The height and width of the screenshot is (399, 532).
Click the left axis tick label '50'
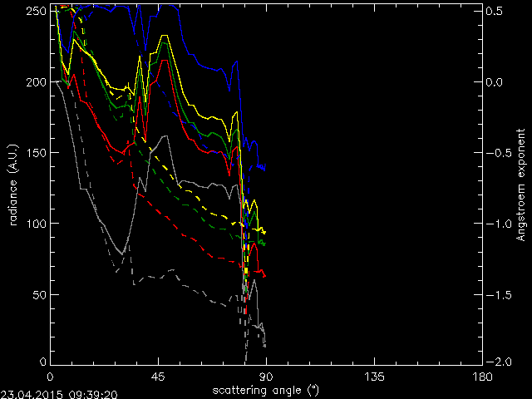click(39, 295)
